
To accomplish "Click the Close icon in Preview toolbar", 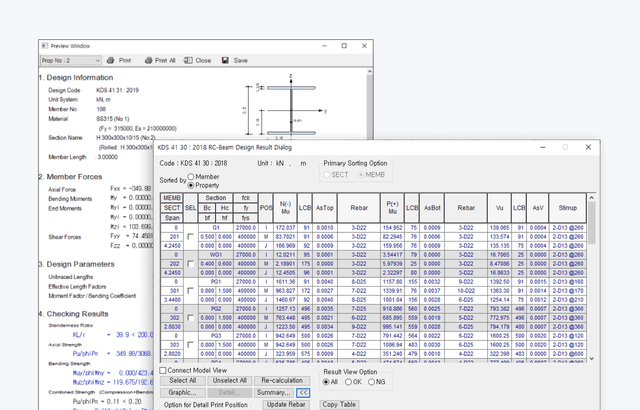I will tap(189, 61).
